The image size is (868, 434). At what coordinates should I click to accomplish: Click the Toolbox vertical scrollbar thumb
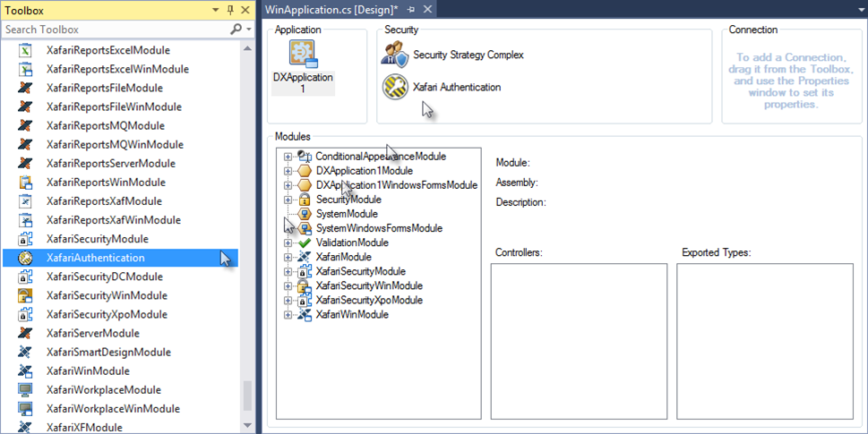point(247,396)
